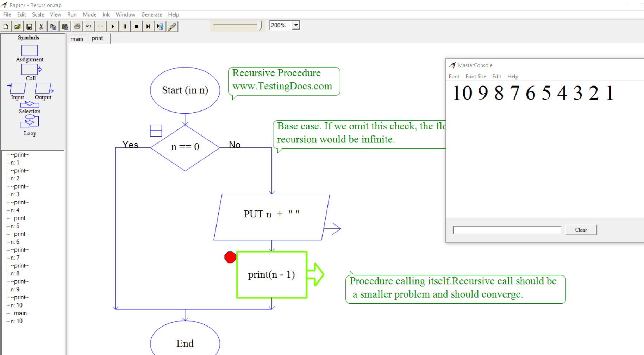This screenshot has width=644, height=355.
Task: Click the Save toolbar icon
Action: [30, 26]
